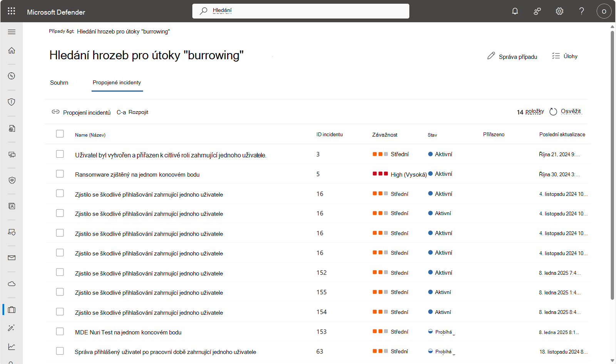The width and height of the screenshot is (616, 364).
Task: Select the Propojené incidenty tab
Action: [x=117, y=83]
